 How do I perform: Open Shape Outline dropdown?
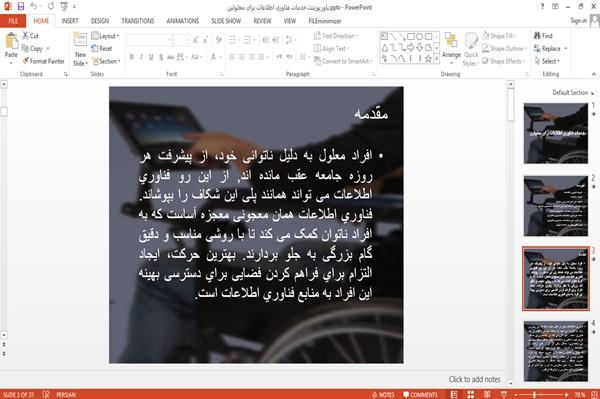pos(505,48)
